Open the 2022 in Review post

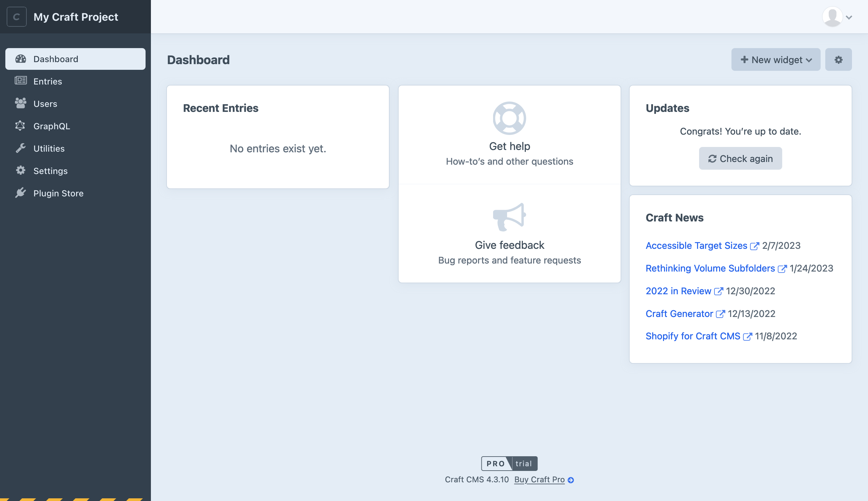[678, 291]
